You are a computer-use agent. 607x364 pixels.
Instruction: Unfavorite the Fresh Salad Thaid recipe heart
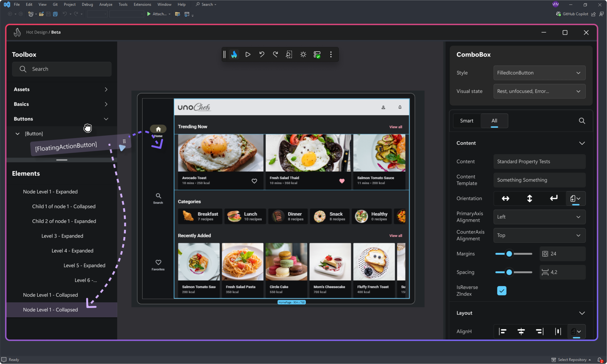[x=341, y=181]
